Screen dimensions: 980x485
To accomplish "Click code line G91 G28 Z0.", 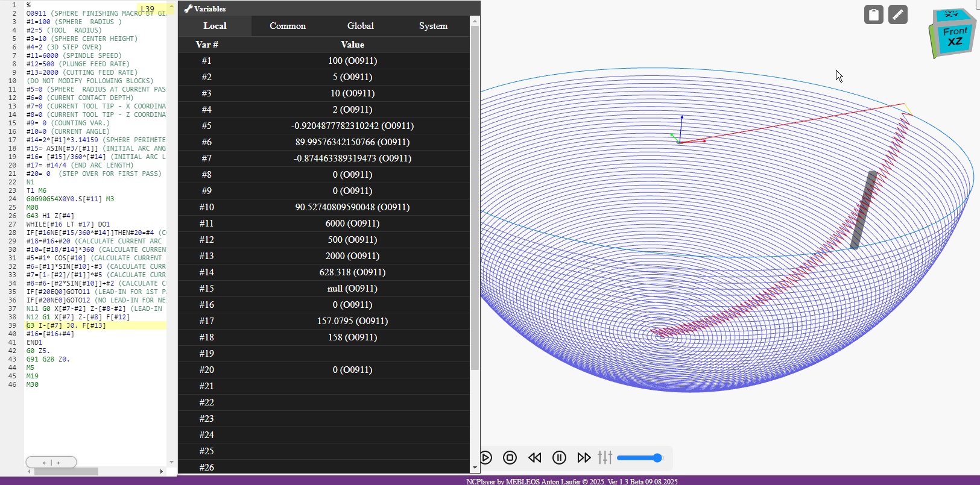I will pyautogui.click(x=48, y=359).
